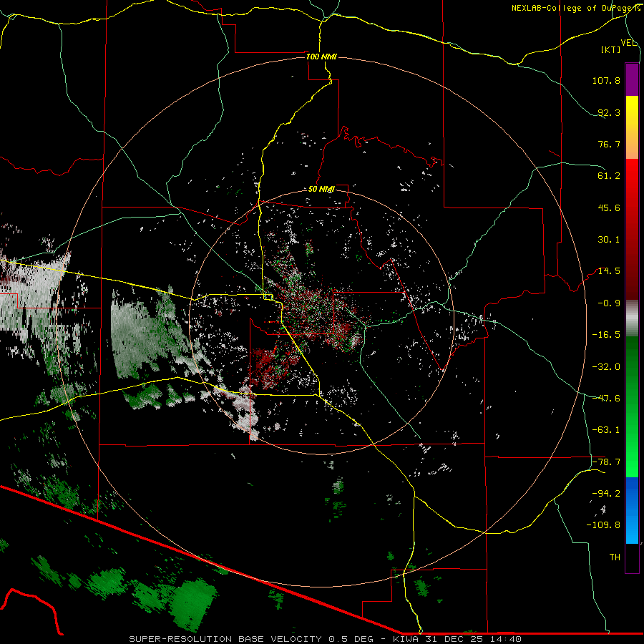Click the 61.2 legend value
The width and height of the screenshot is (644, 644).
[609, 176]
